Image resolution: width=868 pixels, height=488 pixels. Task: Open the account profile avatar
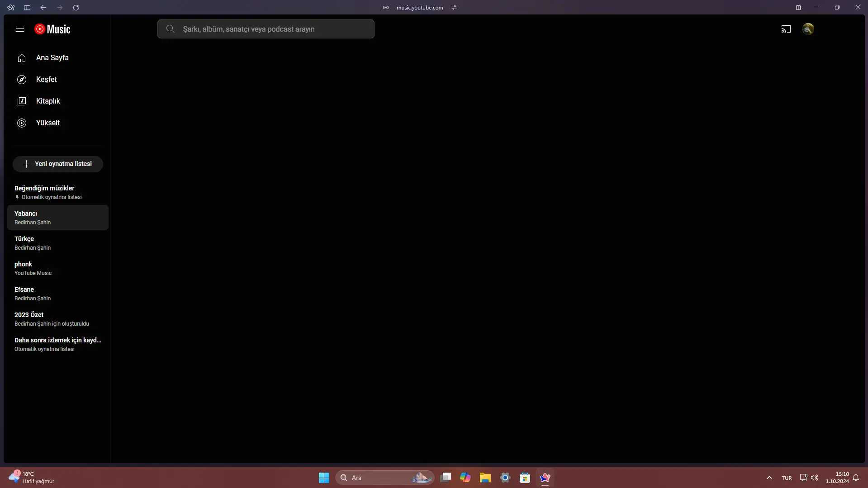pos(808,29)
